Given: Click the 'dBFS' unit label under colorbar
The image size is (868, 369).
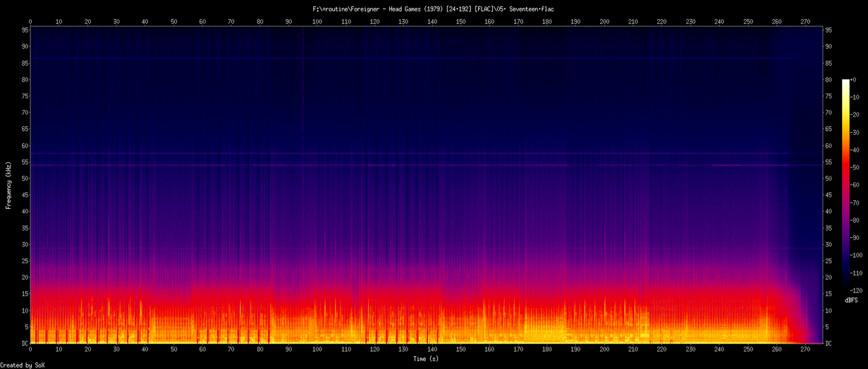Looking at the screenshot, I should point(852,299).
